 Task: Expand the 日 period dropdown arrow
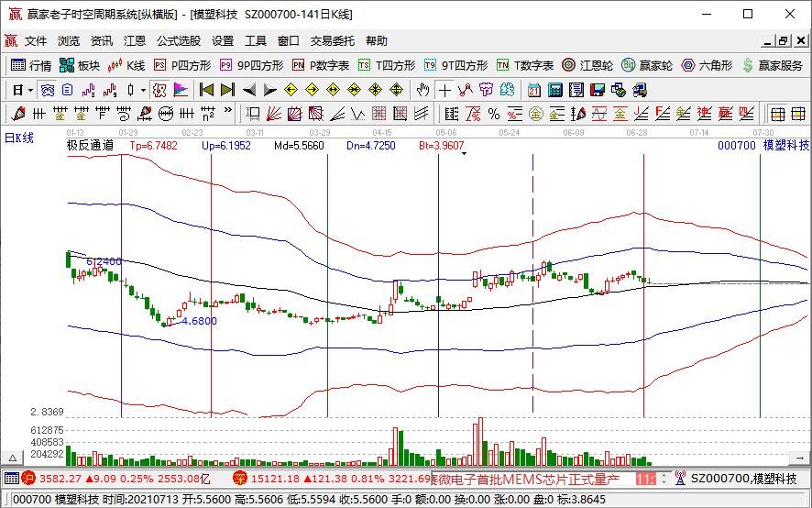pyautogui.click(x=30, y=91)
